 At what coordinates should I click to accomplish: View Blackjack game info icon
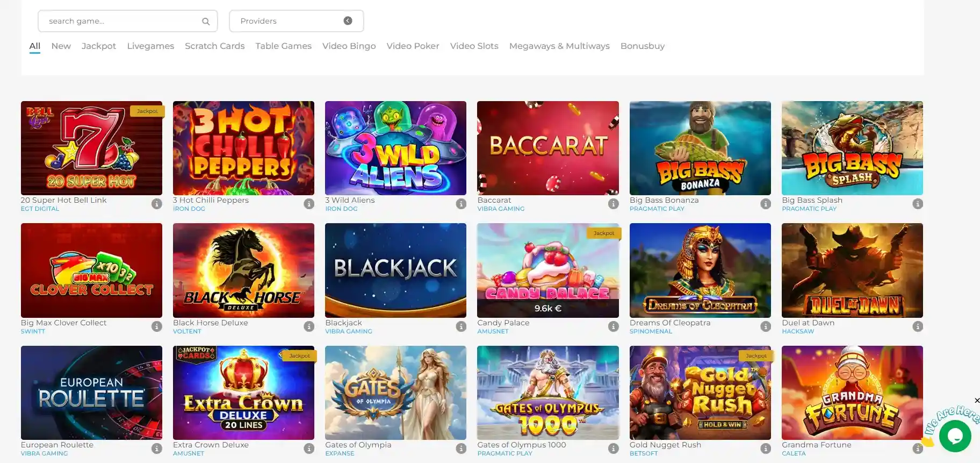pyautogui.click(x=461, y=326)
